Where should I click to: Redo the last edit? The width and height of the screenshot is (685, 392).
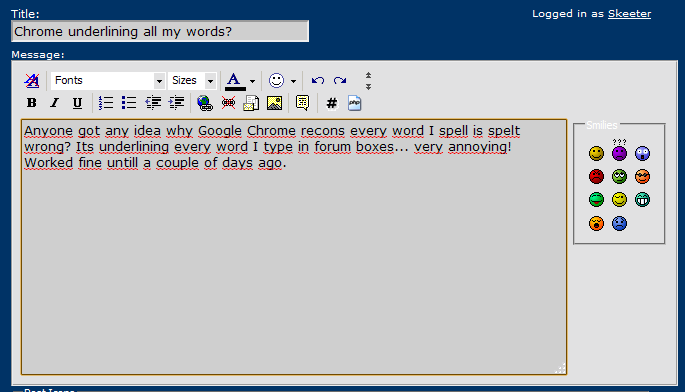tap(340, 81)
